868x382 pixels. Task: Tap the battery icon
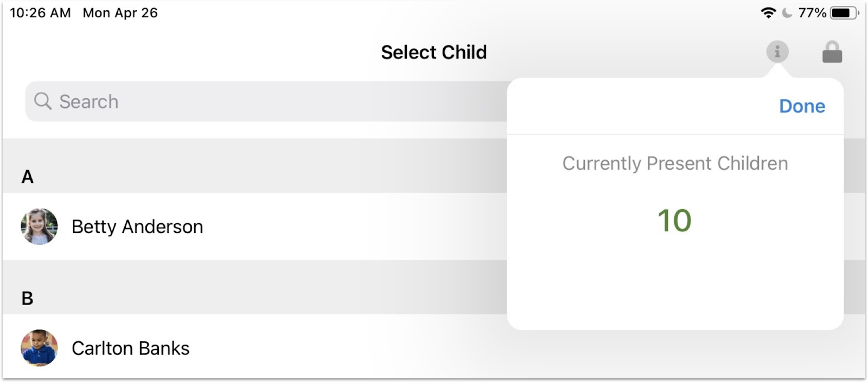coord(844,13)
